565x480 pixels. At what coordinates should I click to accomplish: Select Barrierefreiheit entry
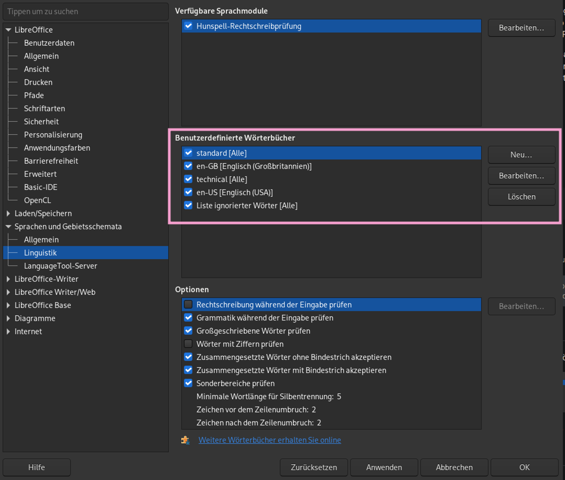51,161
